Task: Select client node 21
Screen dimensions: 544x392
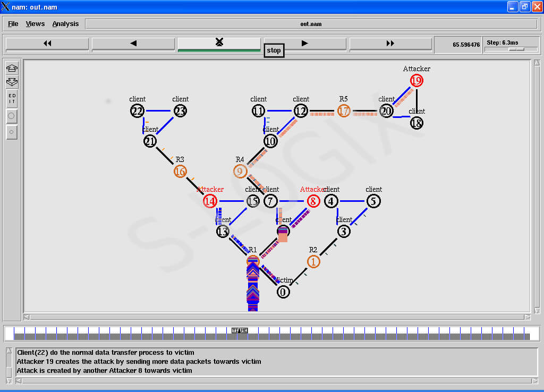Action: coord(150,141)
